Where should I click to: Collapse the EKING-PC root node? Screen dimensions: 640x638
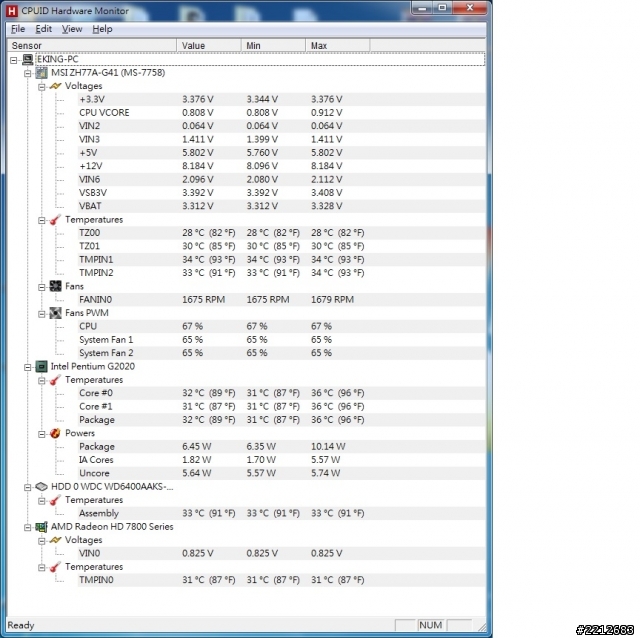point(14,60)
